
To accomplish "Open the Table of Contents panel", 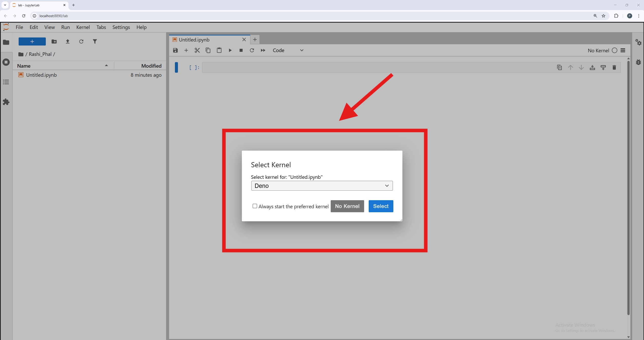I will tap(6, 82).
